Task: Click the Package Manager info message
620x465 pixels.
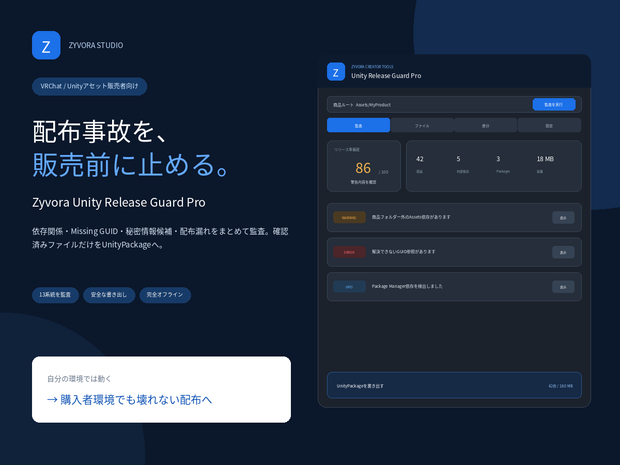Action: click(407, 286)
